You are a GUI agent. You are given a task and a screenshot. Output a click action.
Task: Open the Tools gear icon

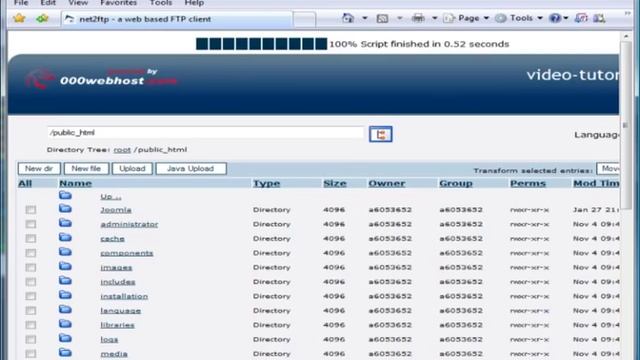click(x=501, y=18)
